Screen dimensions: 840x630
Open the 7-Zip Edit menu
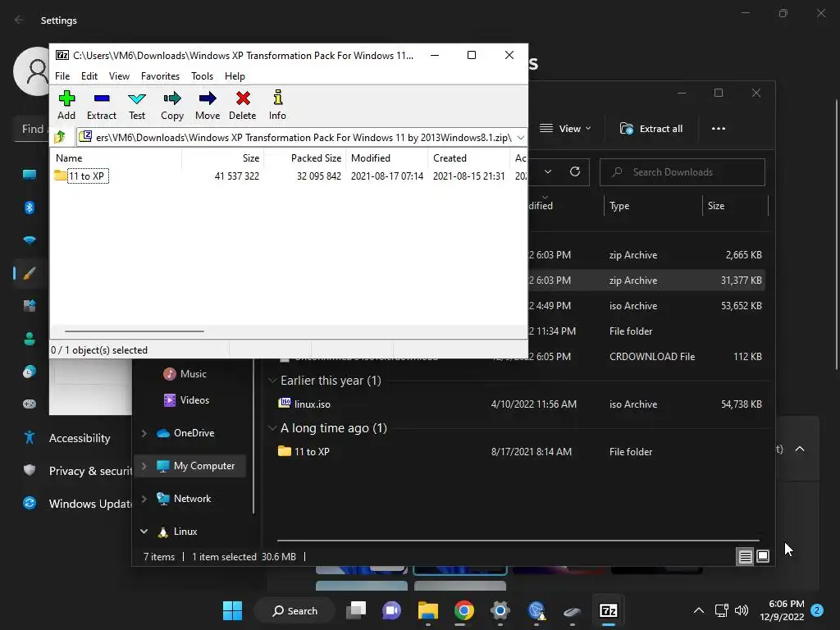(89, 76)
